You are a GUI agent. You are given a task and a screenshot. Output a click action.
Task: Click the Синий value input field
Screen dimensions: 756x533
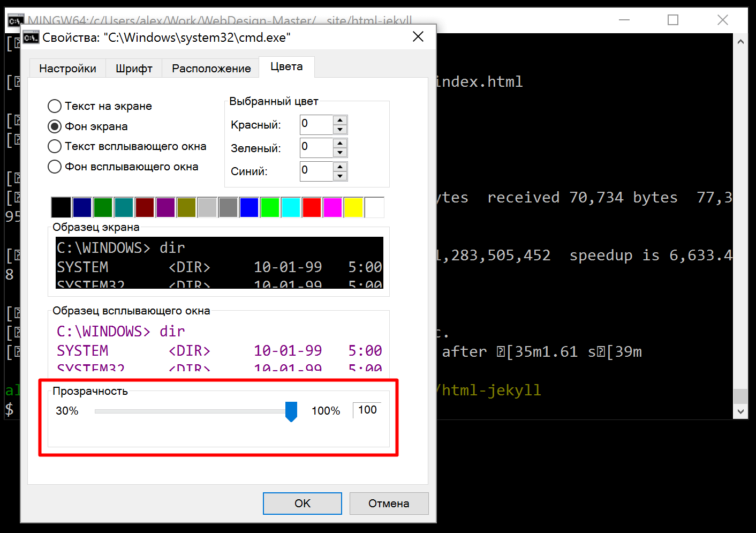(316, 171)
